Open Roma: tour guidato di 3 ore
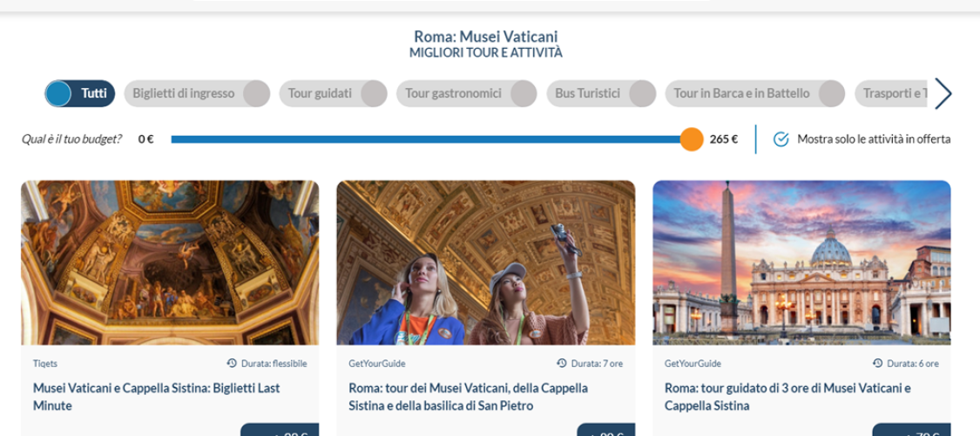This screenshot has width=980, height=436. point(787,397)
